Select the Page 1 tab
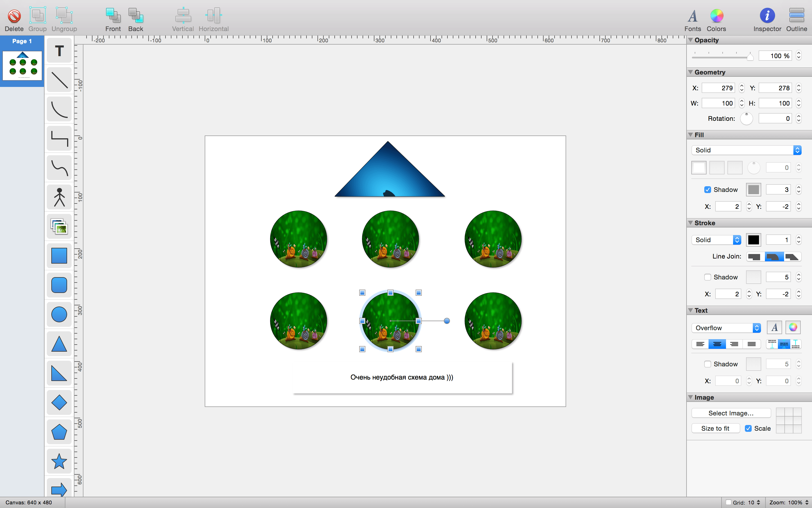The image size is (812, 508). 22,41
